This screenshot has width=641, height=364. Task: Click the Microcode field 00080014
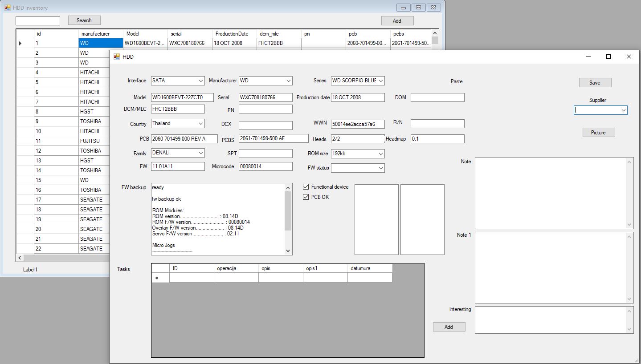click(x=266, y=166)
